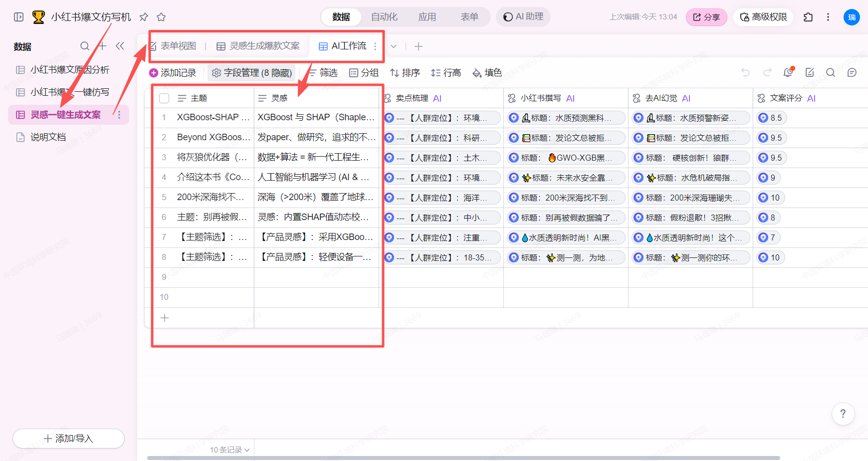The width and height of the screenshot is (868, 461).
Task: Open AI工作流 tab options menu
Action: pos(375,46)
